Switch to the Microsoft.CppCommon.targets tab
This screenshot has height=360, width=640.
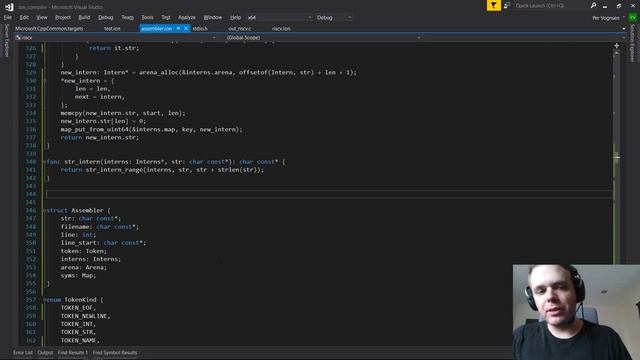pos(49,29)
